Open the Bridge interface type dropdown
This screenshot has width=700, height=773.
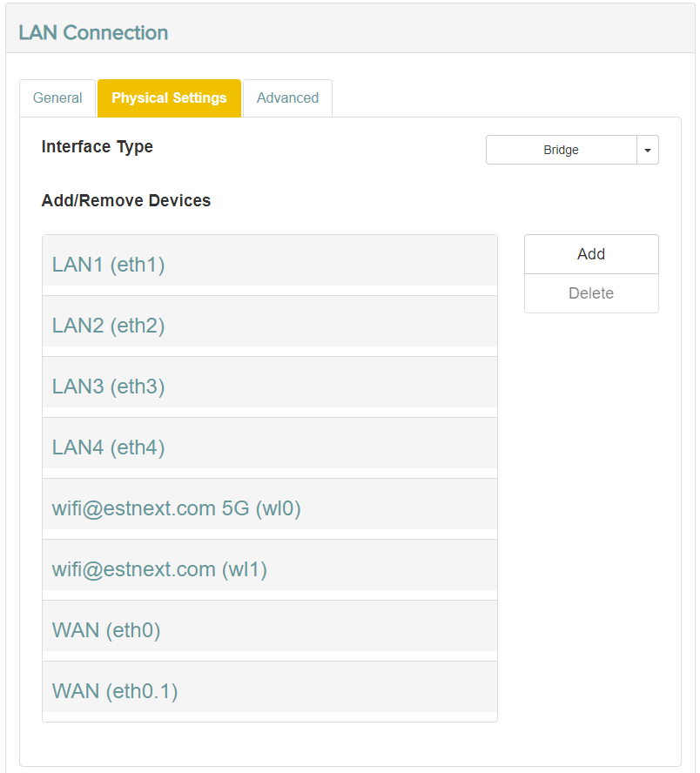(572, 150)
